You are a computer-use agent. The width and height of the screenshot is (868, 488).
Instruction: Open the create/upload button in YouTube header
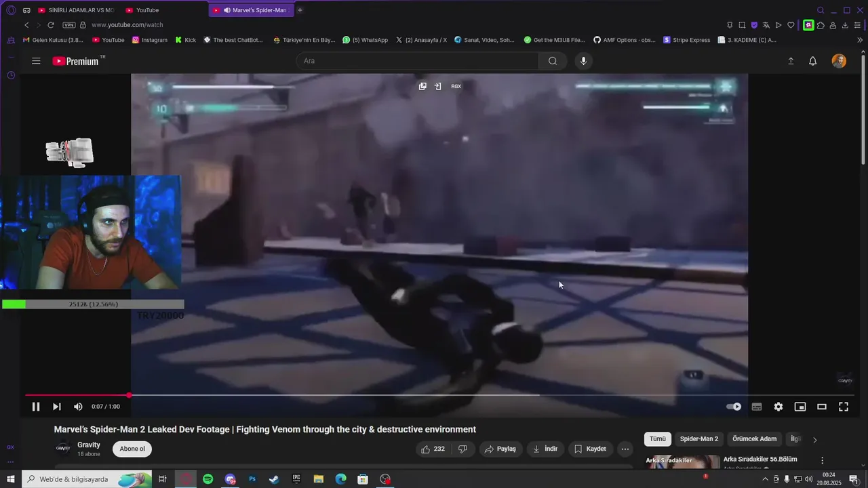791,61
